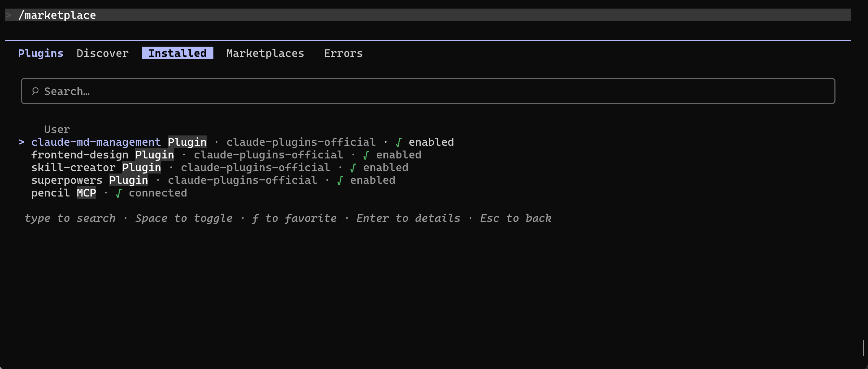Click the green checkmark on claude-md-management row
Screen dimensions: 868x369
point(399,142)
